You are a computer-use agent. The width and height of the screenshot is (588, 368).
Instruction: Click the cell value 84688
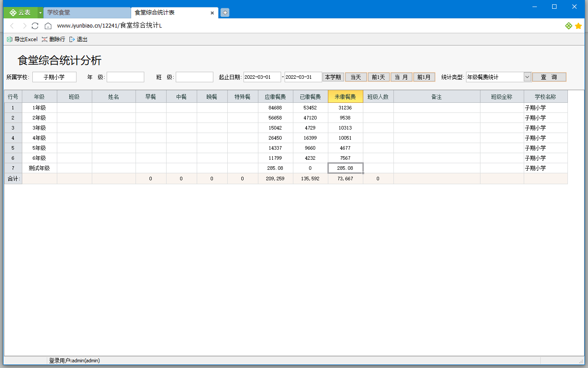point(275,108)
